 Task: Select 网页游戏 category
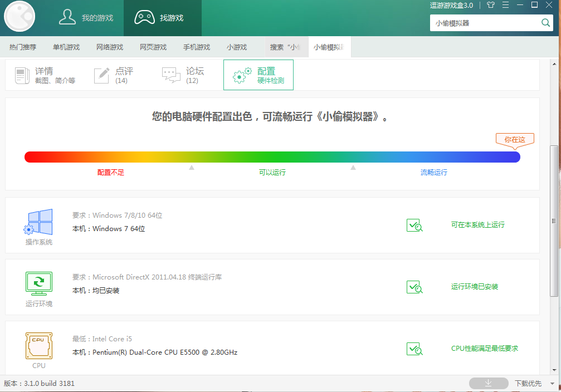point(153,47)
